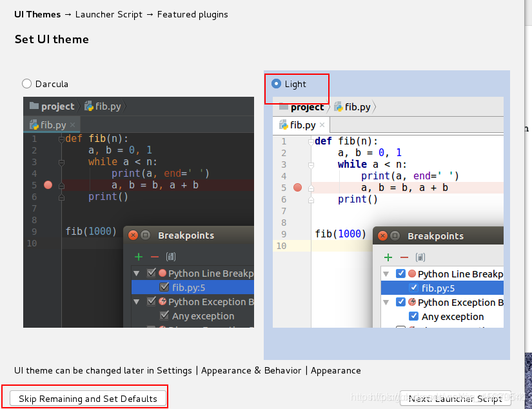Click the UI theme settings hint text
This screenshot has width=532, height=409.
coord(187,370)
